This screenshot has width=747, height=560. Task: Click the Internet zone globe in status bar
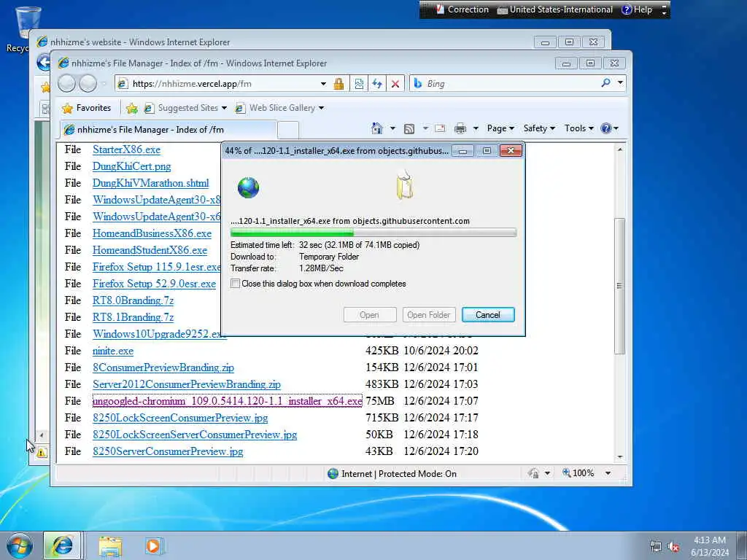pos(333,473)
